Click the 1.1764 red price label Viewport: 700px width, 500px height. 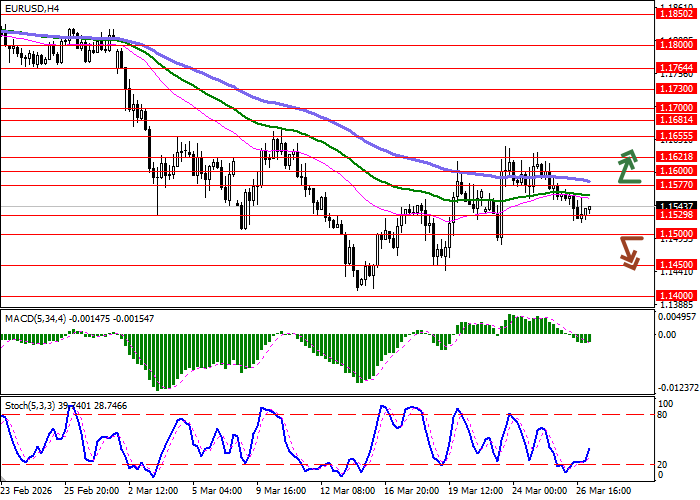[676, 68]
